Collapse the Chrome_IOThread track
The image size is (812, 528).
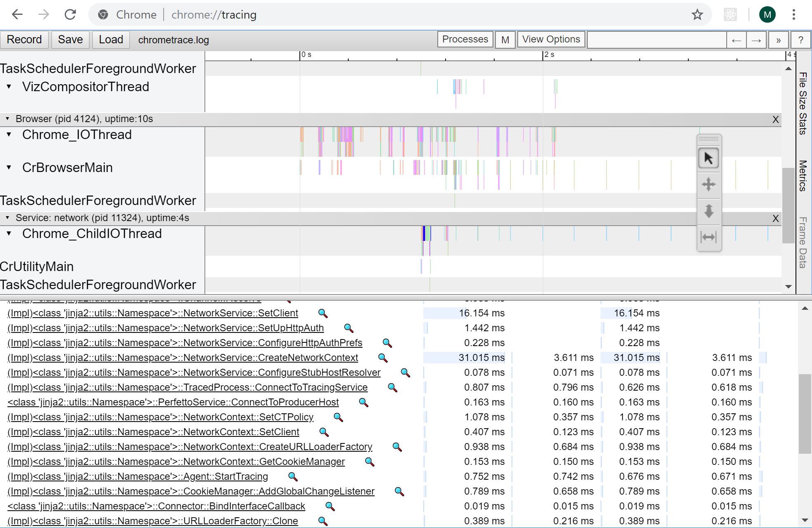9,134
